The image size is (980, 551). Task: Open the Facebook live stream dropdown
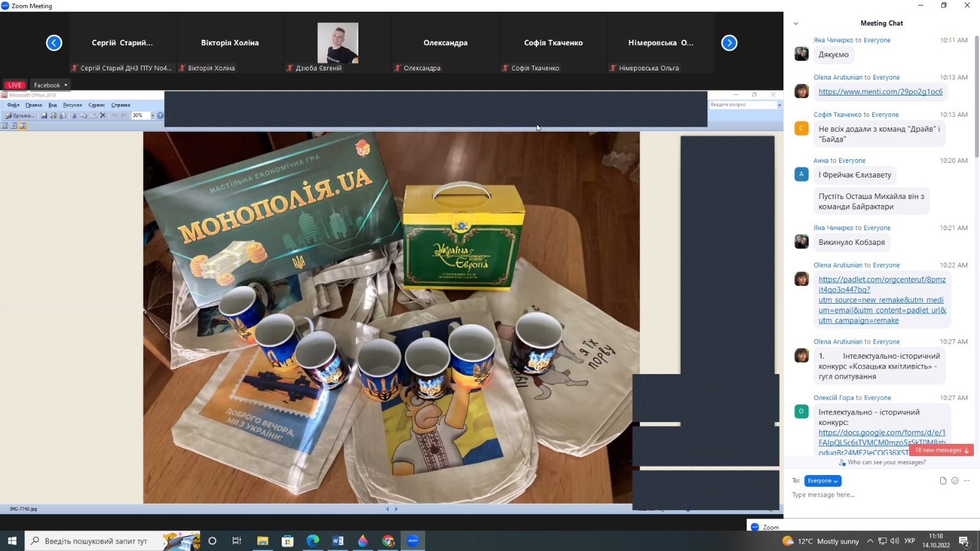click(x=51, y=85)
